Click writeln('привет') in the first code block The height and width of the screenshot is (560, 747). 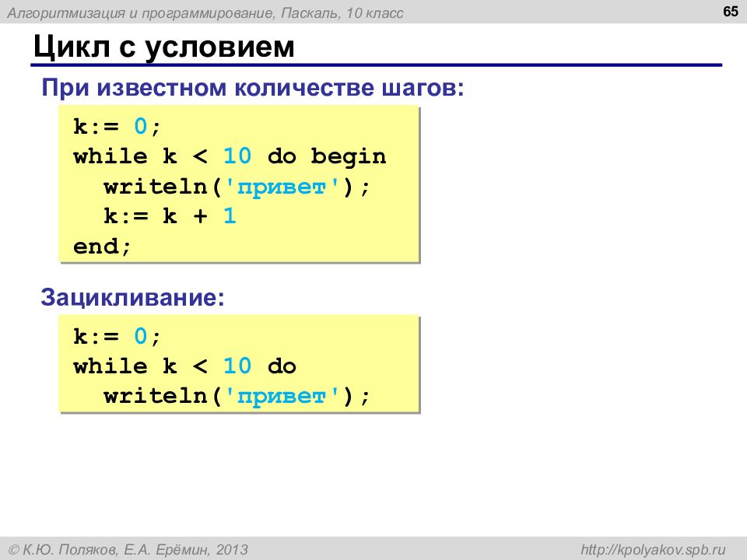tap(237, 187)
